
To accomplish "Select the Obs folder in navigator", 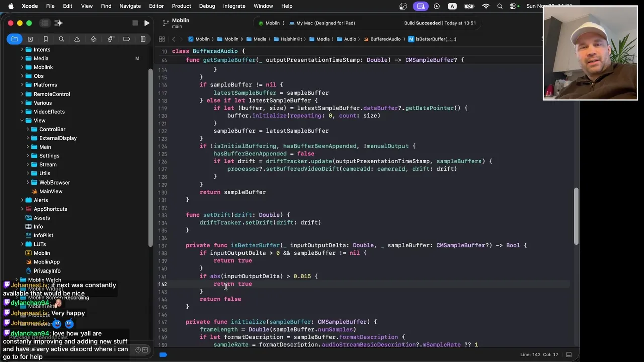I will pyautogui.click(x=39, y=76).
